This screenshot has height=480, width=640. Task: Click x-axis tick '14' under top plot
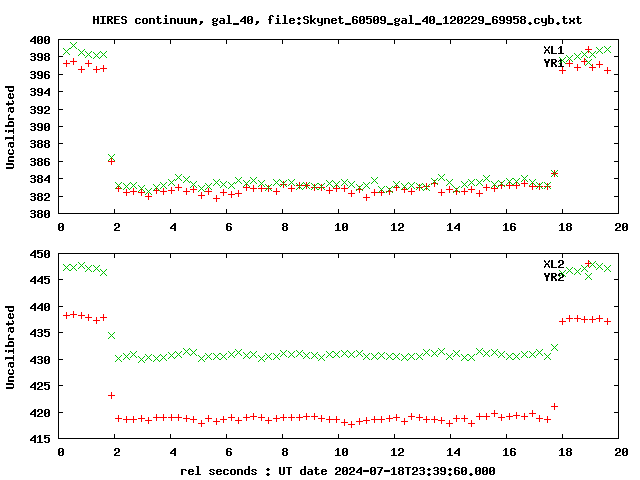tap(453, 227)
